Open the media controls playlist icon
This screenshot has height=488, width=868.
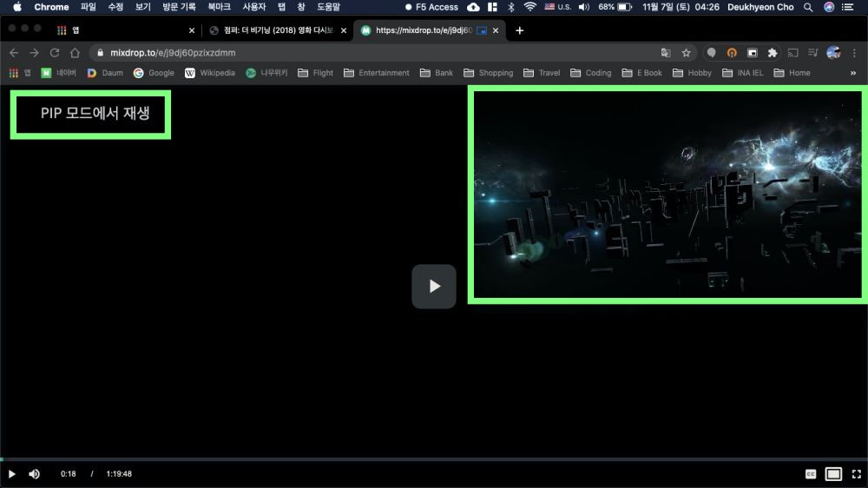812,52
